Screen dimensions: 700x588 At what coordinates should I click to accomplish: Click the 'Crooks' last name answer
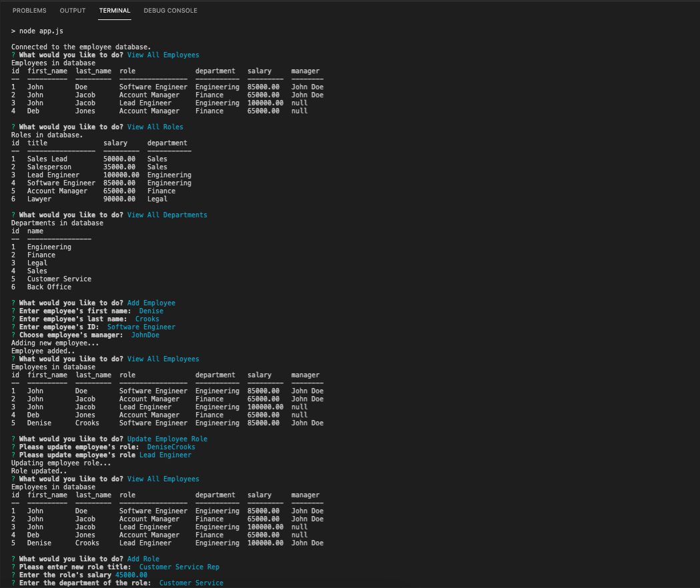(x=147, y=319)
